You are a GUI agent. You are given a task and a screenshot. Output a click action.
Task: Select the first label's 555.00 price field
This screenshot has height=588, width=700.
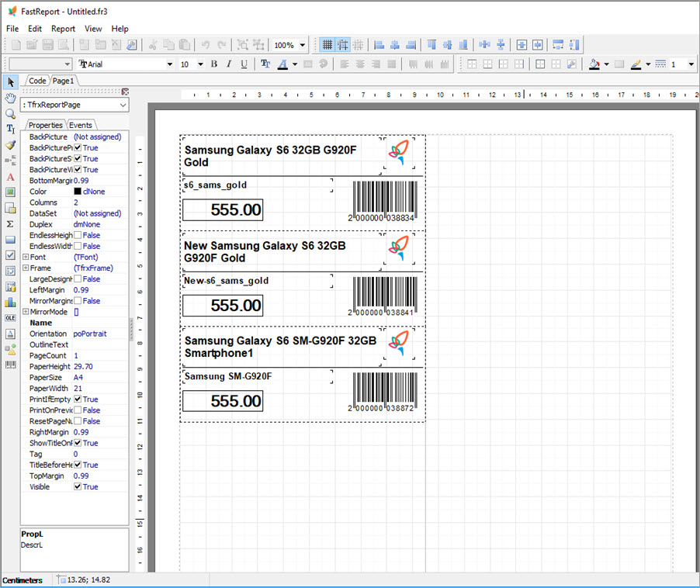click(x=223, y=209)
